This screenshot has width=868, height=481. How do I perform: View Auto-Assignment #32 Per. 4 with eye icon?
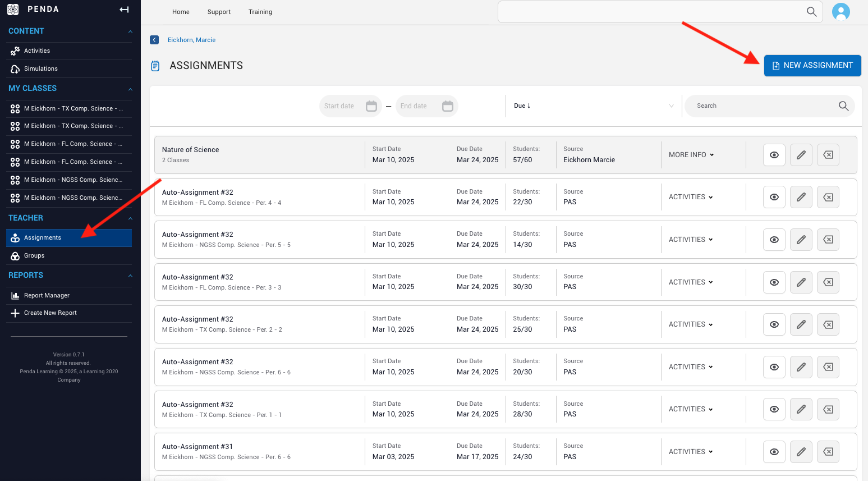774,197
